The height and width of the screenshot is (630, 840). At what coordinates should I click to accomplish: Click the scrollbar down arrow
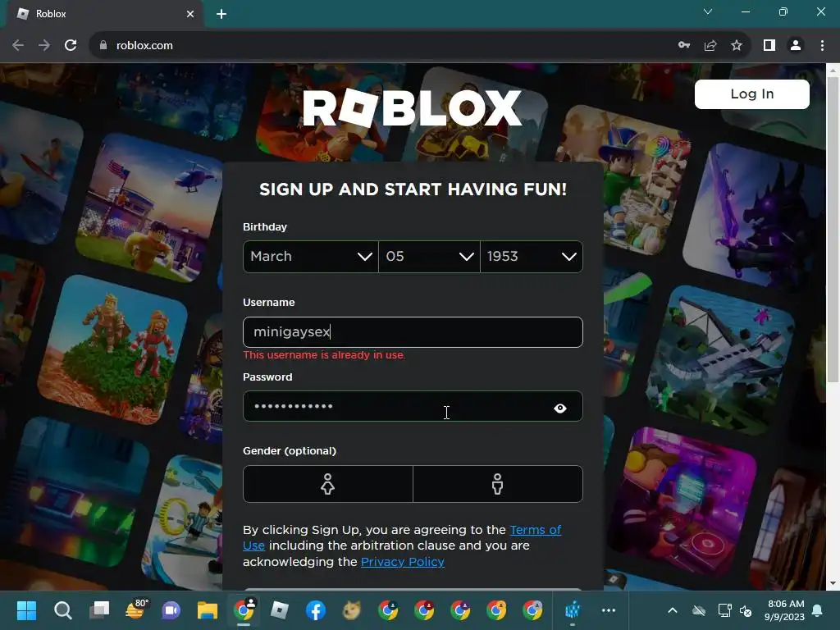[x=833, y=583]
